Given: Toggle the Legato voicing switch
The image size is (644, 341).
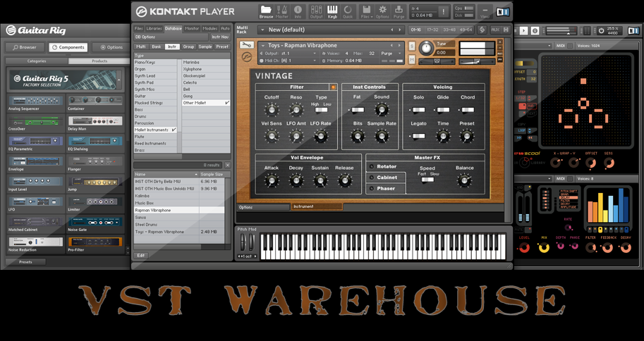Looking at the screenshot, I should 418,136.
